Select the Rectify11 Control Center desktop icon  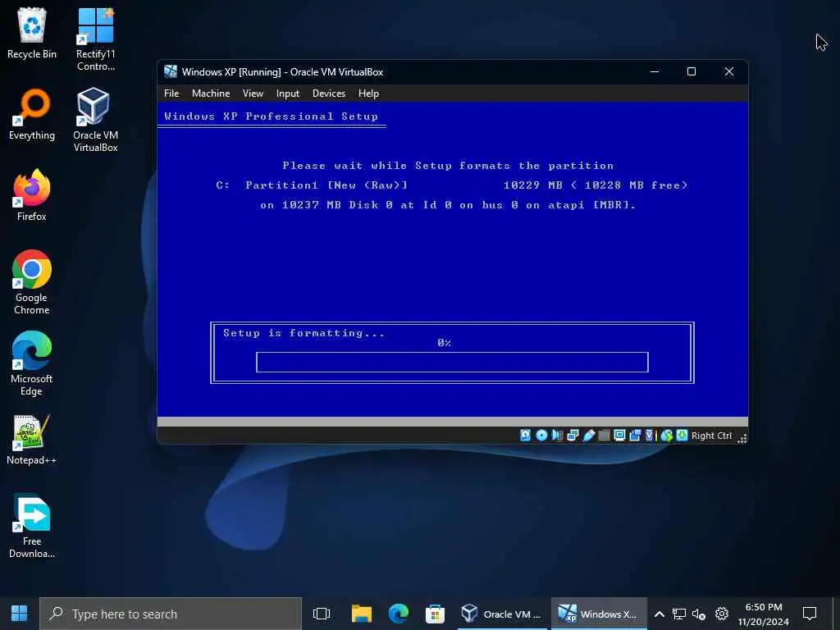pyautogui.click(x=95, y=39)
